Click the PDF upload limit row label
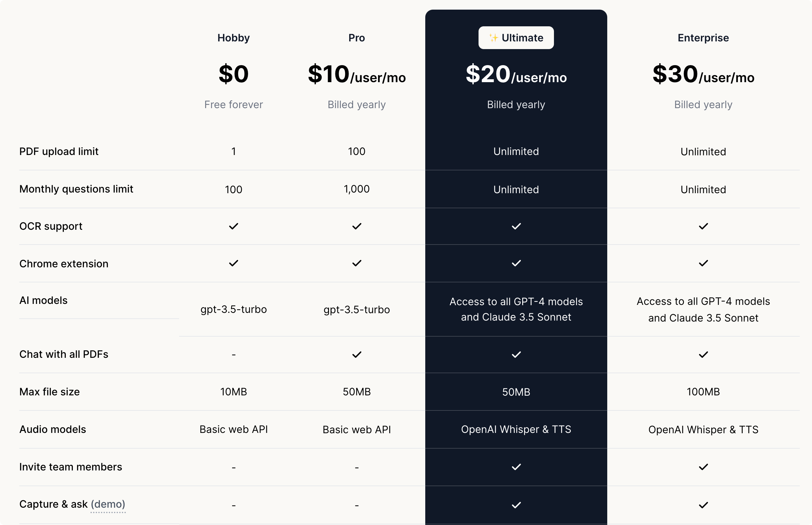 pyautogui.click(x=59, y=151)
